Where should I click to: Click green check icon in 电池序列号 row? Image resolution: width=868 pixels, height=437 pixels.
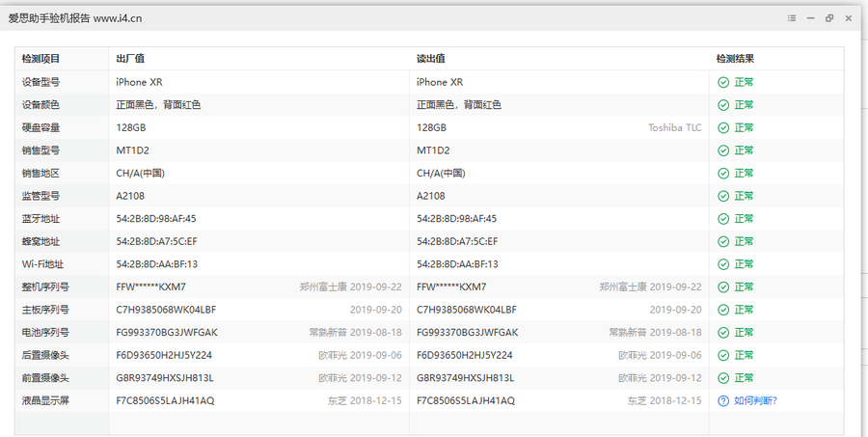pos(723,332)
